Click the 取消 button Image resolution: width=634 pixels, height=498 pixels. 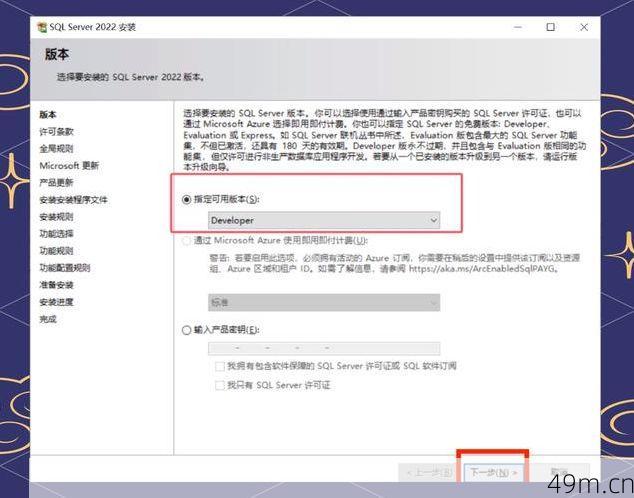click(559, 472)
